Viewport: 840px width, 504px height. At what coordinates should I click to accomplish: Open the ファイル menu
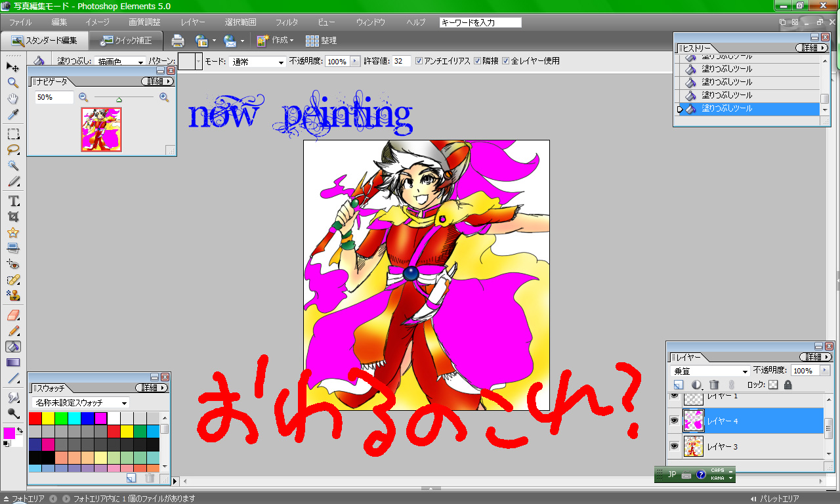[20, 22]
